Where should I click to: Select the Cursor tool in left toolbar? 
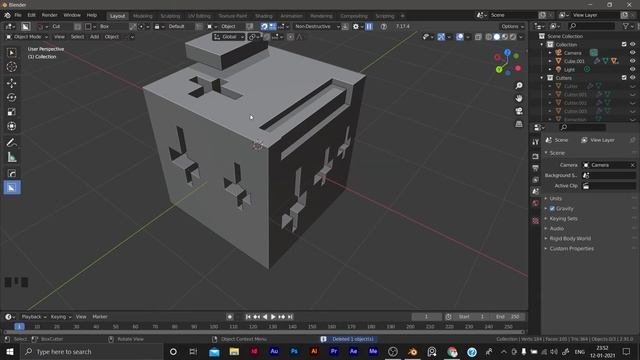(x=11, y=67)
